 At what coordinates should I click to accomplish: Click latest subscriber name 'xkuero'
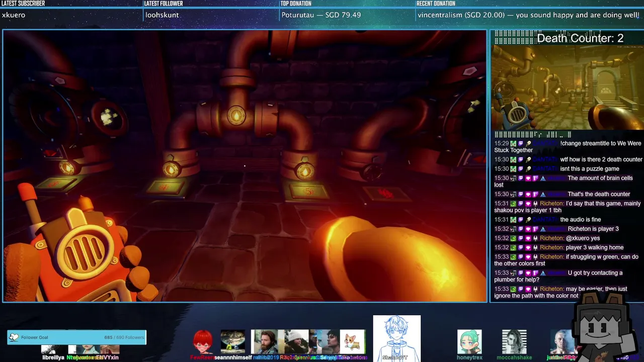[14, 15]
